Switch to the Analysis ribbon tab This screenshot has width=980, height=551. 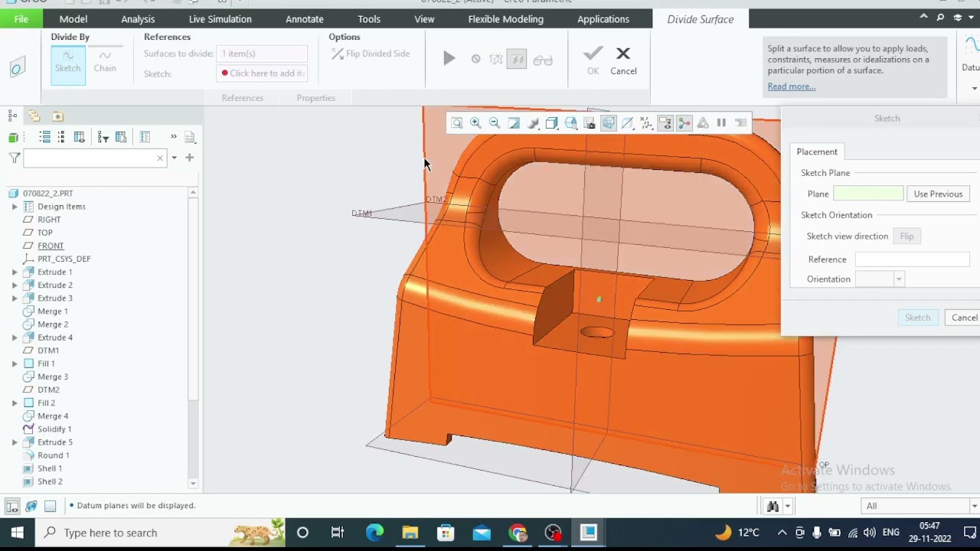(x=138, y=19)
